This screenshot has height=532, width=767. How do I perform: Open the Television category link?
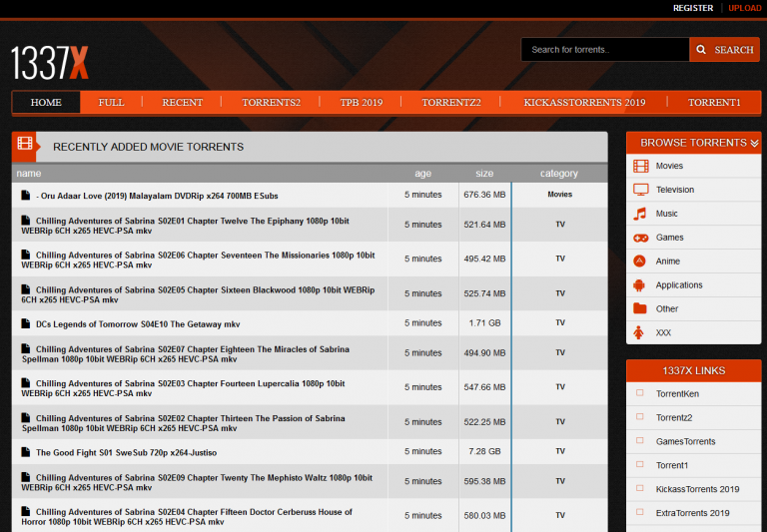click(x=674, y=190)
